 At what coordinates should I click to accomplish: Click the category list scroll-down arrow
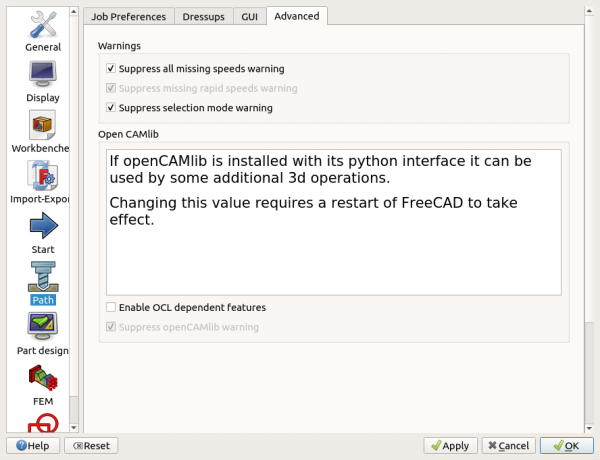pos(74,427)
